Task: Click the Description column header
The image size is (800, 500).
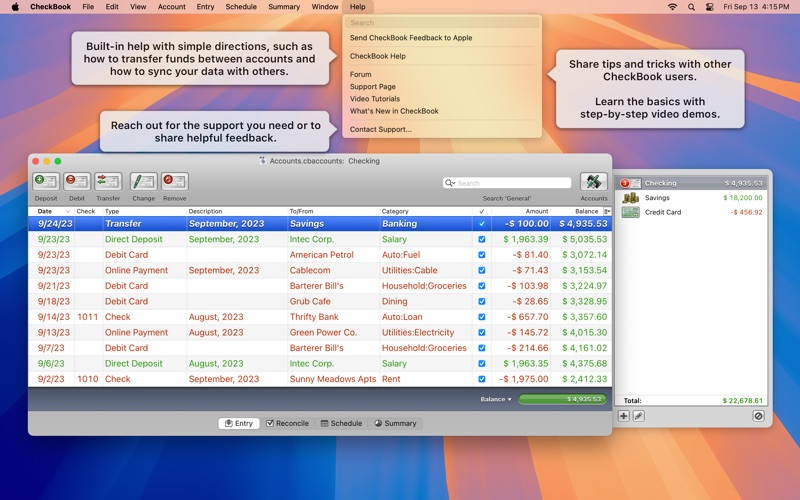Action: (x=237, y=211)
